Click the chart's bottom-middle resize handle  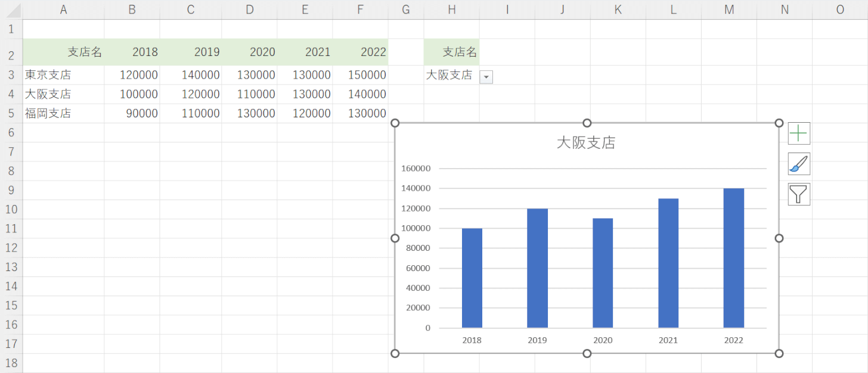click(587, 354)
